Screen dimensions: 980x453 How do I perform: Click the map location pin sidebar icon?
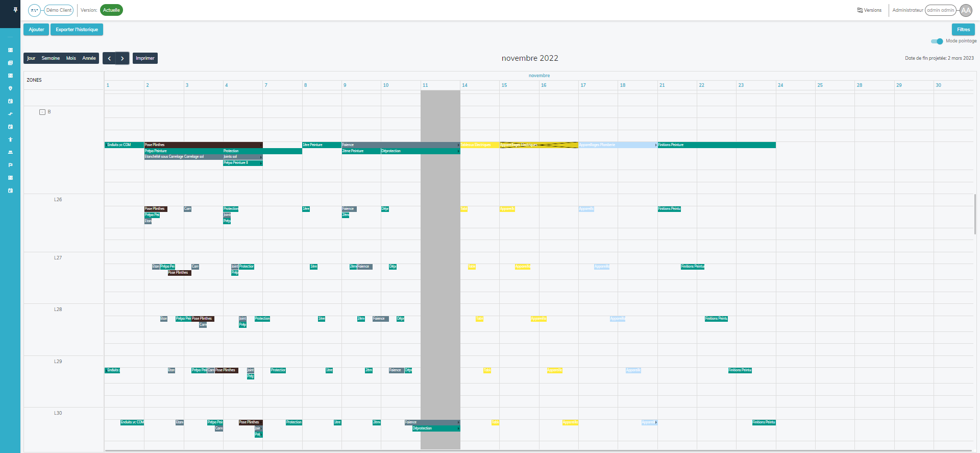[x=10, y=88]
